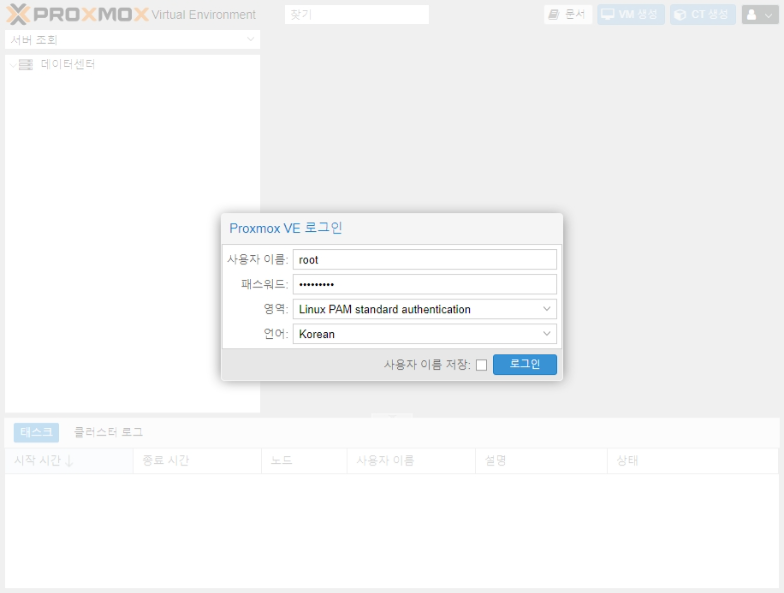
Task: Click the 상태 column header
Action: coord(692,460)
